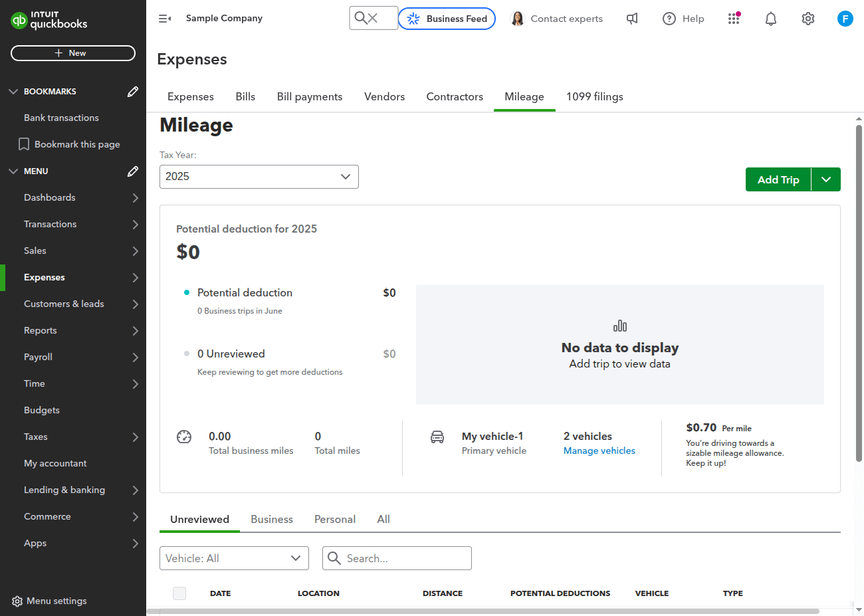Image resolution: width=864 pixels, height=616 pixels.
Task: Expand the Payroll submenu arrow
Action: coord(135,358)
